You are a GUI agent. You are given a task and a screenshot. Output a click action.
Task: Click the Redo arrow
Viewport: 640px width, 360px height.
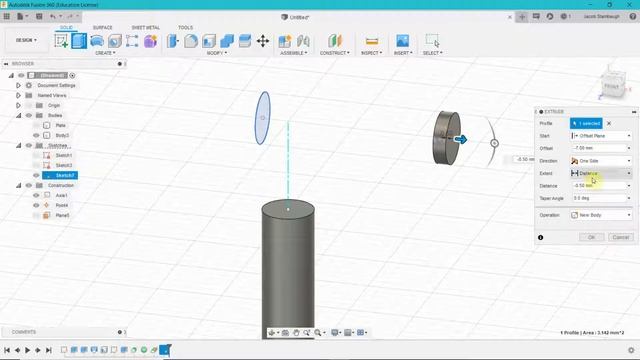[x=70, y=16]
